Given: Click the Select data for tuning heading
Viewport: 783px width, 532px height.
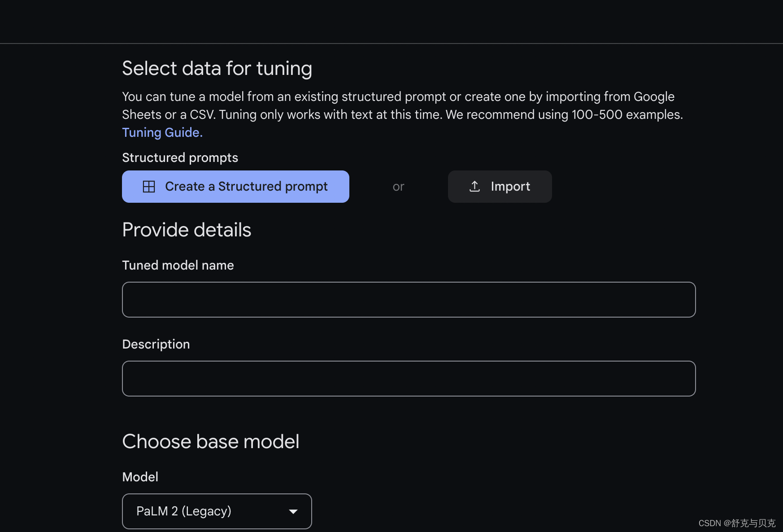Looking at the screenshot, I should point(217,68).
